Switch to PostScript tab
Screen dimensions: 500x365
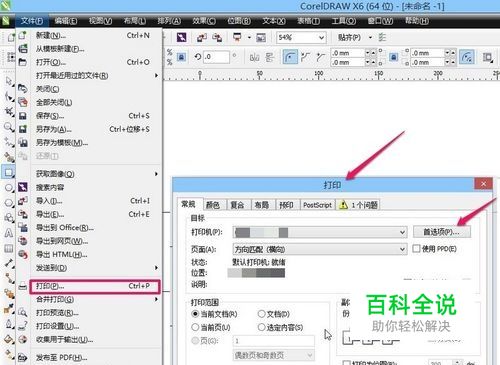point(317,205)
